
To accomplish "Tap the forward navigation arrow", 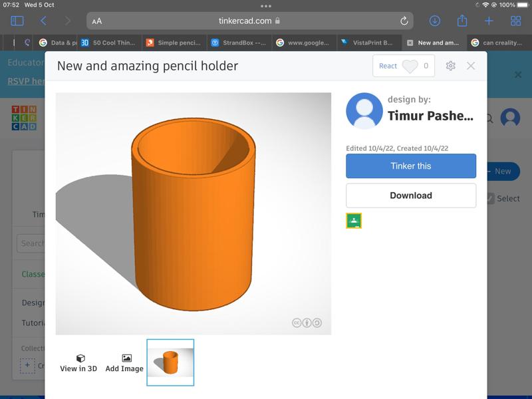I will click(68, 21).
